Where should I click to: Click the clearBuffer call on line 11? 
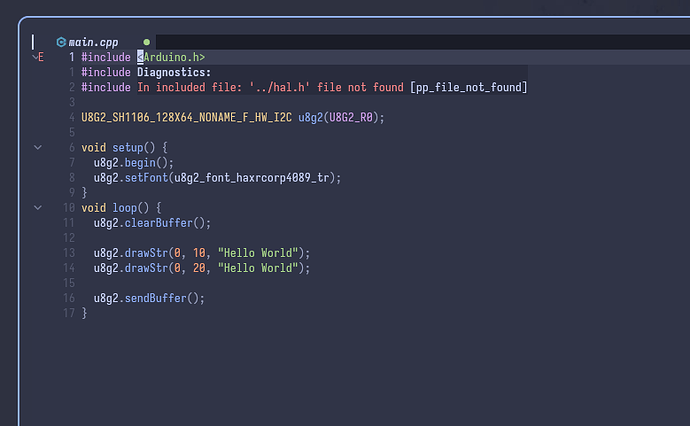coord(158,223)
